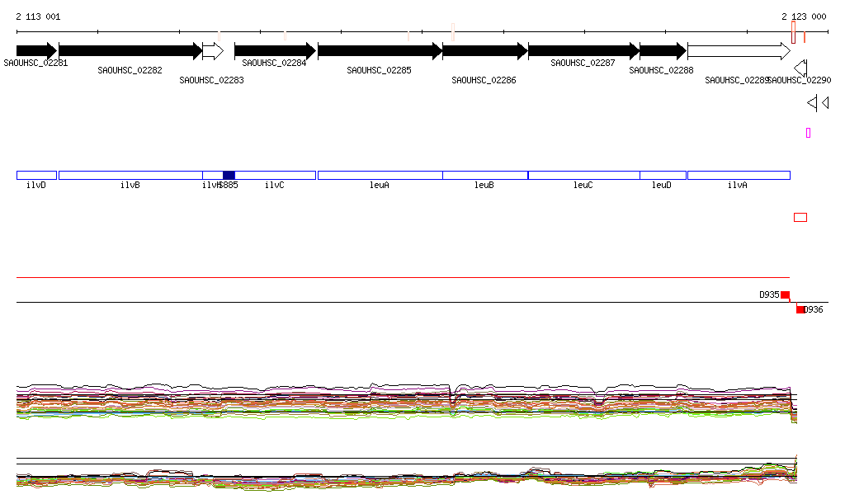
Task: Click the white SAOUHSC_02283 gene arrow
Action: (x=212, y=51)
